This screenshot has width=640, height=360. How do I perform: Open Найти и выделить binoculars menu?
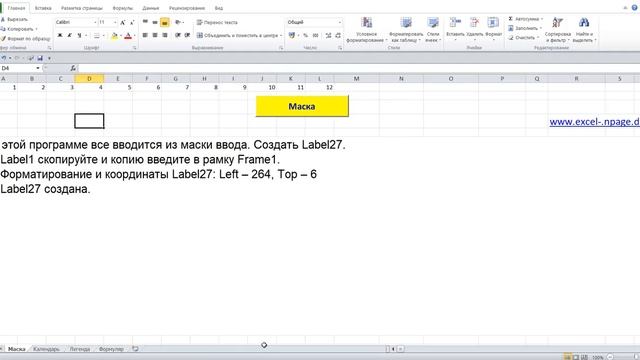coord(584,29)
